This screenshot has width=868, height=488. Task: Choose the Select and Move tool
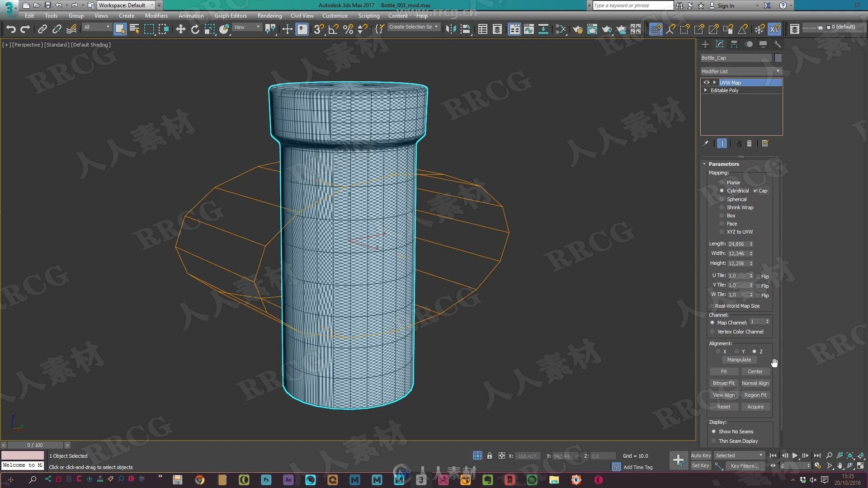(180, 29)
